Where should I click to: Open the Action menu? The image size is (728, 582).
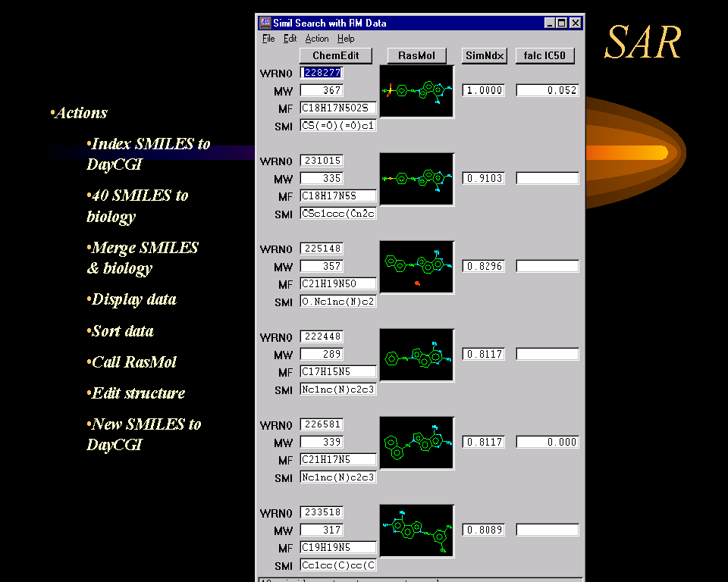click(x=317, y=39)
